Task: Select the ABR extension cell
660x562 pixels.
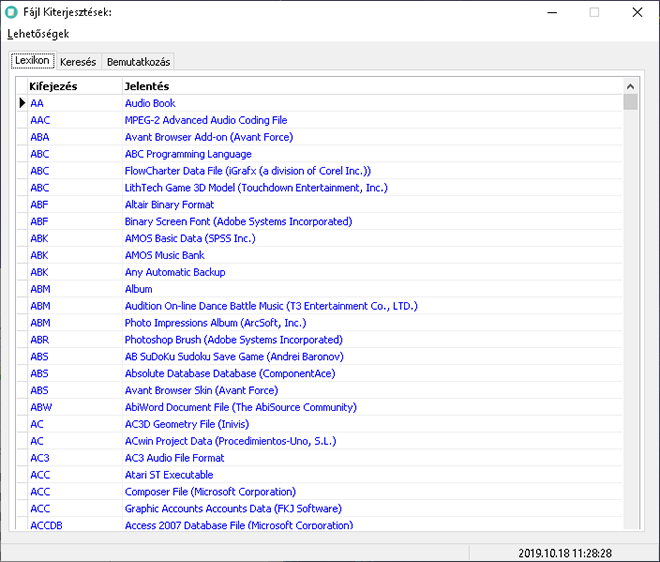Action: coord(75,340)
